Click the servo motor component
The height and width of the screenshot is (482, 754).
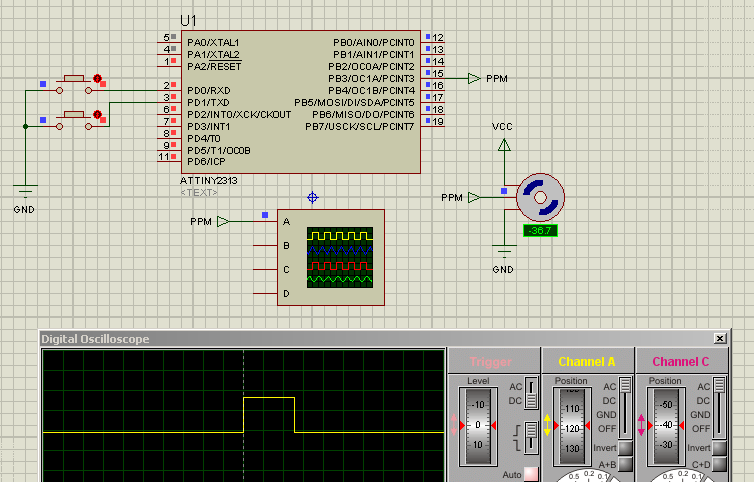pos(542,197)
